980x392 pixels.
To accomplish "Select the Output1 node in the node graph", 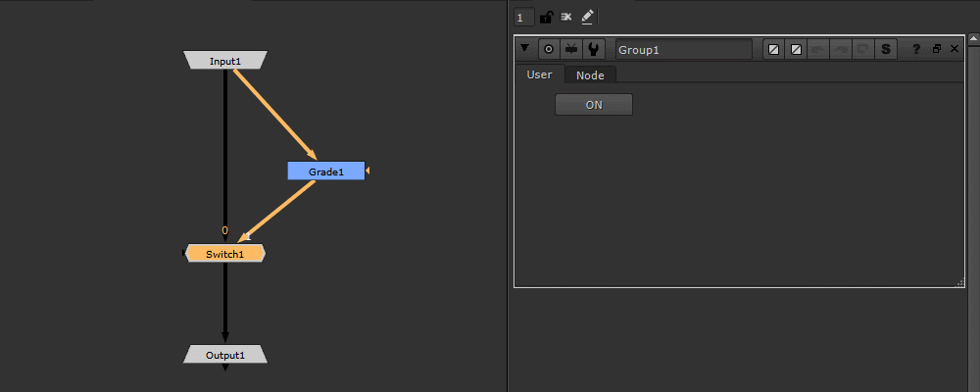I will [225, 355].
